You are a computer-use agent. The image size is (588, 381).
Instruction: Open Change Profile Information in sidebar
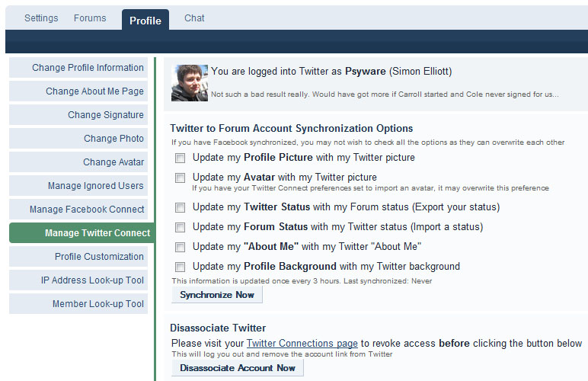pyautogui.click(x=88, y=68)
